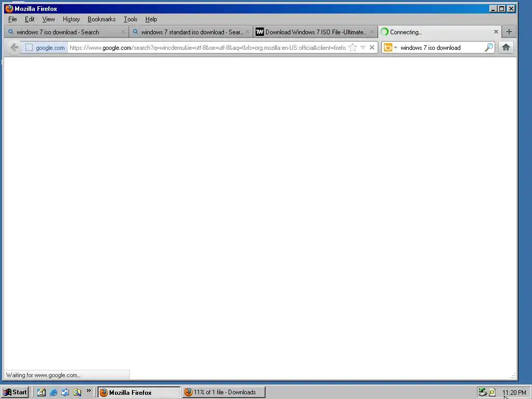Click the second system tray icon
This screenshot has height=399, width=532.
pyautogui.click(x=492, y=393)
